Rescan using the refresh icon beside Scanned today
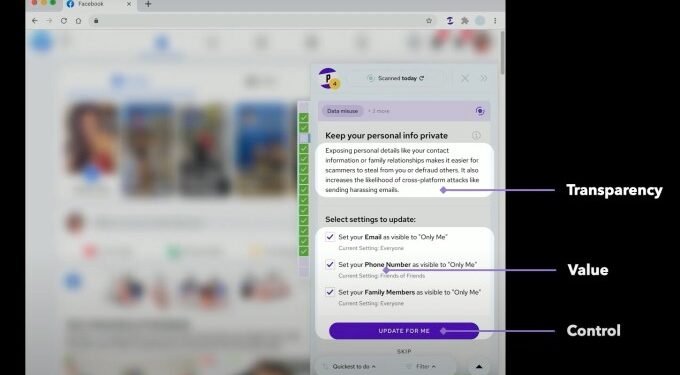Screen dimensions: 680x375 pyautogui.click(x=422, y=78)
